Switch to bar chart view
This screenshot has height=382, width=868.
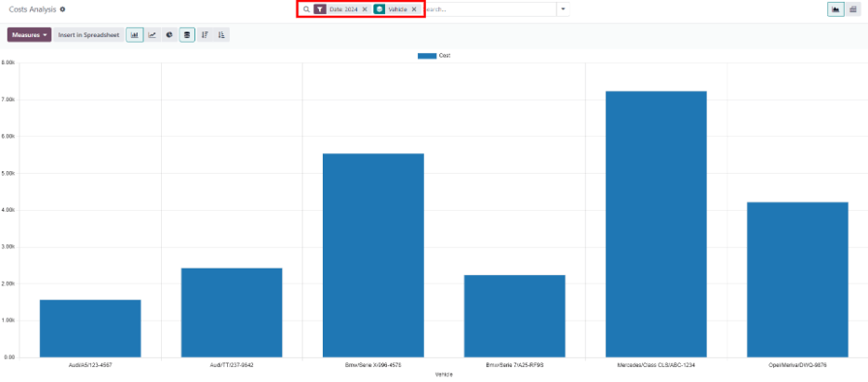pos(135,35)
